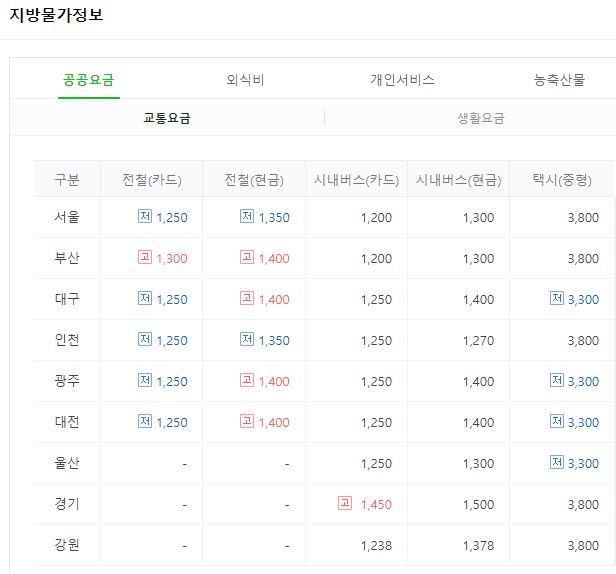The height and width of the screenshot is (574, 616).
Task: Click the 저 badge in 대구 전철(카드) cell
Action: point(145,298)
